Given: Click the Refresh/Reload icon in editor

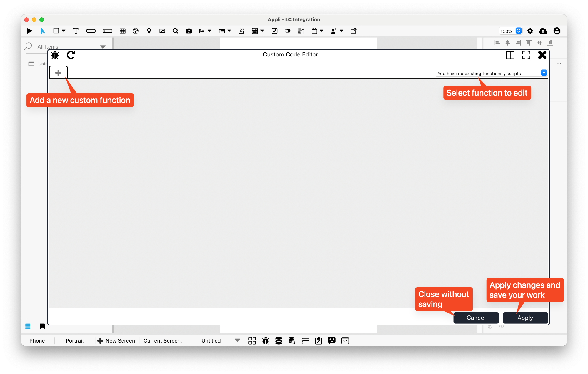Looking at the screenshot, I should coord(71,55).
